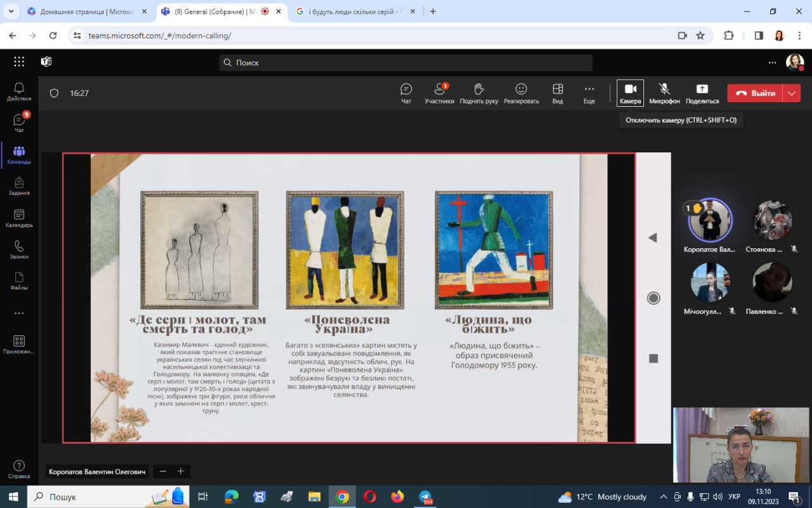This screenshot has height=508, width=812.
Task: Open Звонки calls in sidebar
Action: tap(19, 250)
